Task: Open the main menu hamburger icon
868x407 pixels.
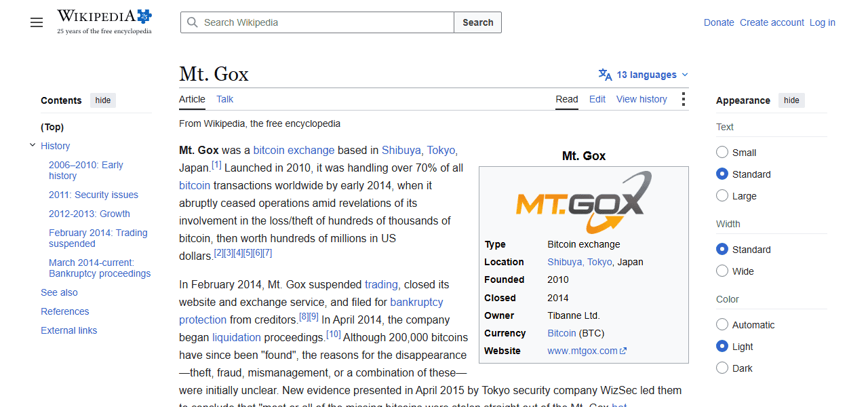Action: tap(37, 22)
